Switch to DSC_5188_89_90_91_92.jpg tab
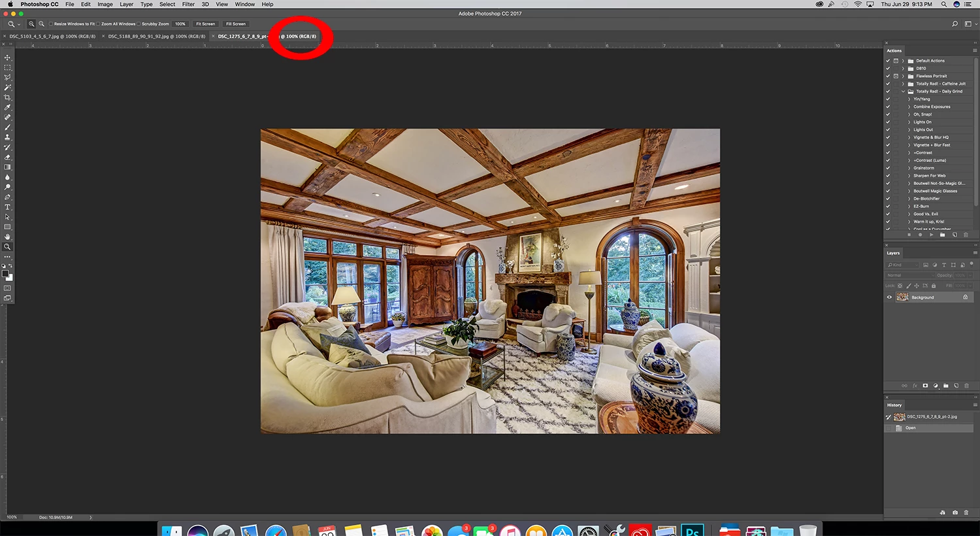Screen dimensions: 980x536 (x=157, y=37)
